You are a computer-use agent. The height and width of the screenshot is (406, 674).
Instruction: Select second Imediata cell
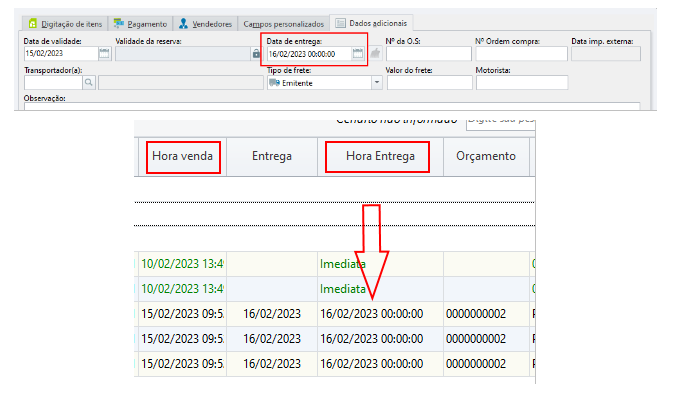(380, 289)
